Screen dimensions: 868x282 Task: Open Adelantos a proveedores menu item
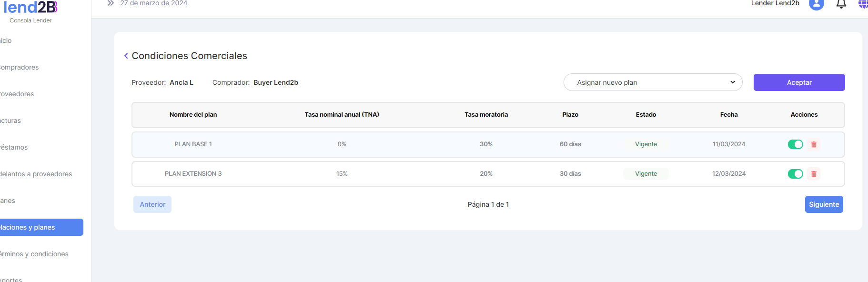(36, 174)
